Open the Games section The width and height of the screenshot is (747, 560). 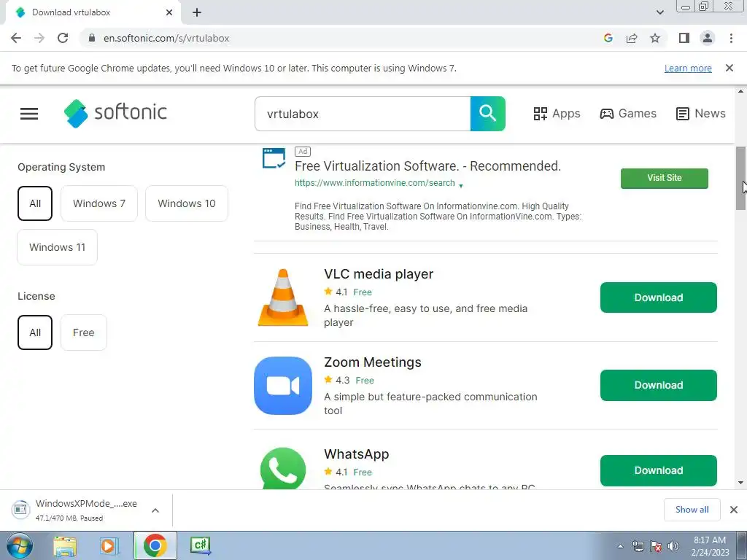coord(628,113)
